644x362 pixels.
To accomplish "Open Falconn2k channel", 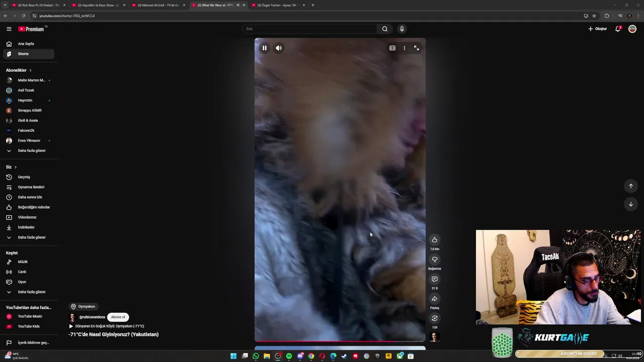I will 28,131.
